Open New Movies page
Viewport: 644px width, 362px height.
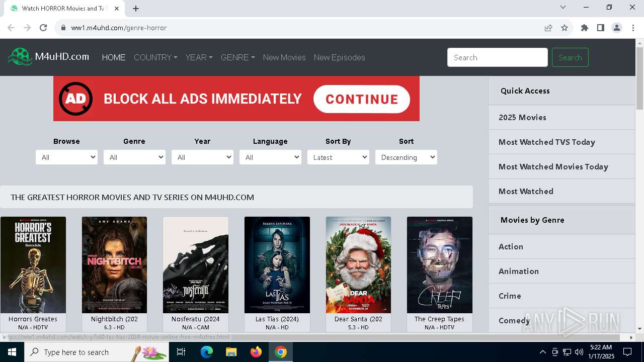284,57
